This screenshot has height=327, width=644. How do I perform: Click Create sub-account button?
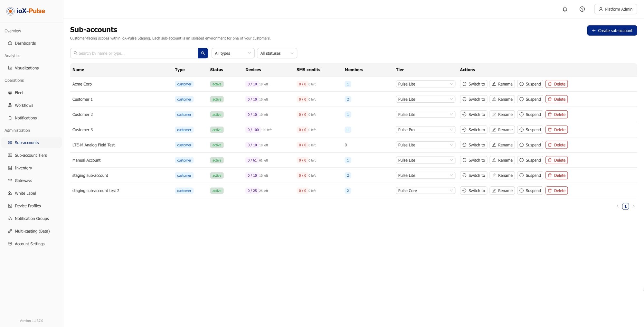612,31
